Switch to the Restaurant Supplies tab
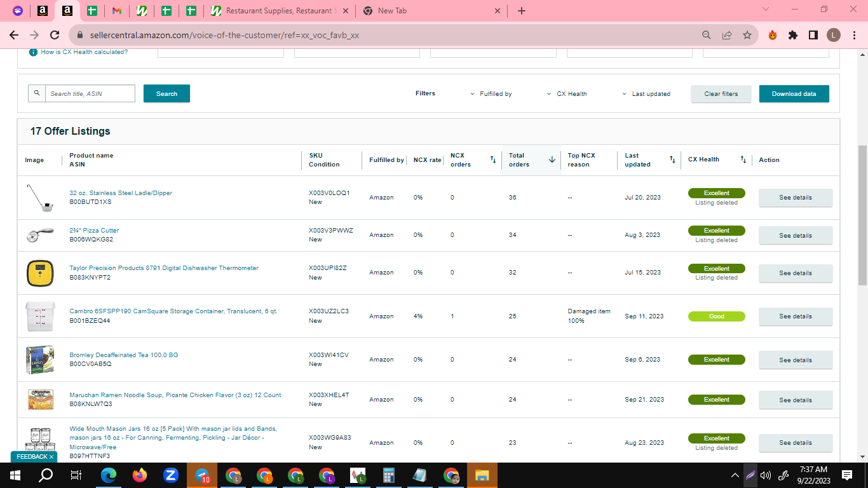Image resolution: width=868 pixels, height=488 pixels. (x=280, y=11)
